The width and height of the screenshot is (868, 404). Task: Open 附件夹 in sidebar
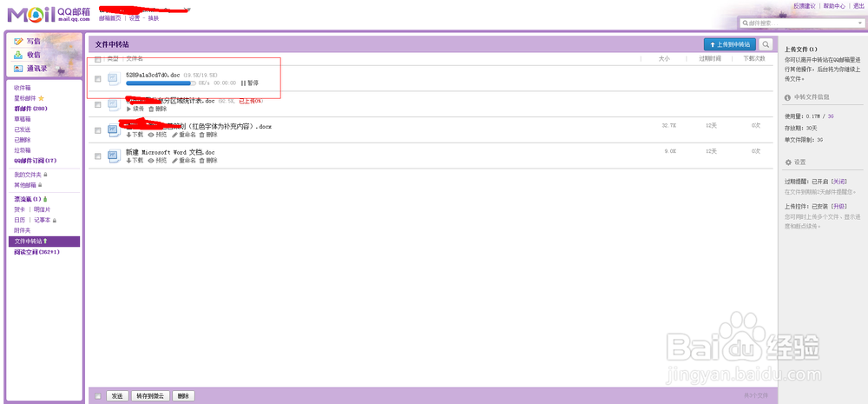tap(23, 230)
